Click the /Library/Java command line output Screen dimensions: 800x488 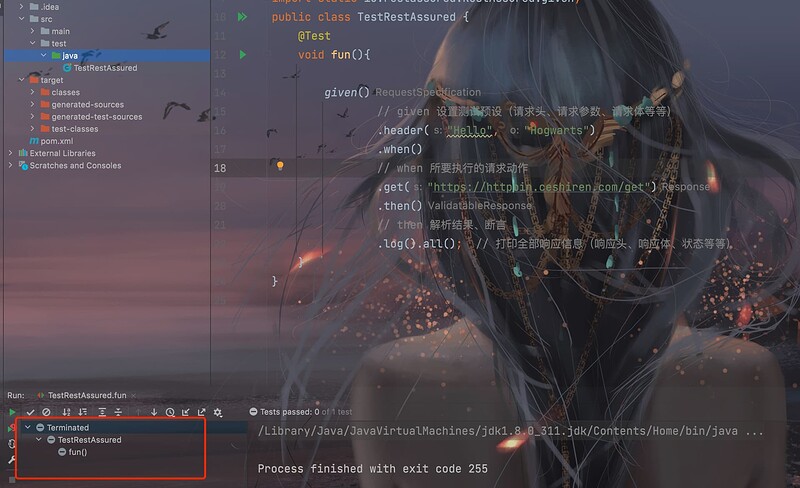point(510,431)
